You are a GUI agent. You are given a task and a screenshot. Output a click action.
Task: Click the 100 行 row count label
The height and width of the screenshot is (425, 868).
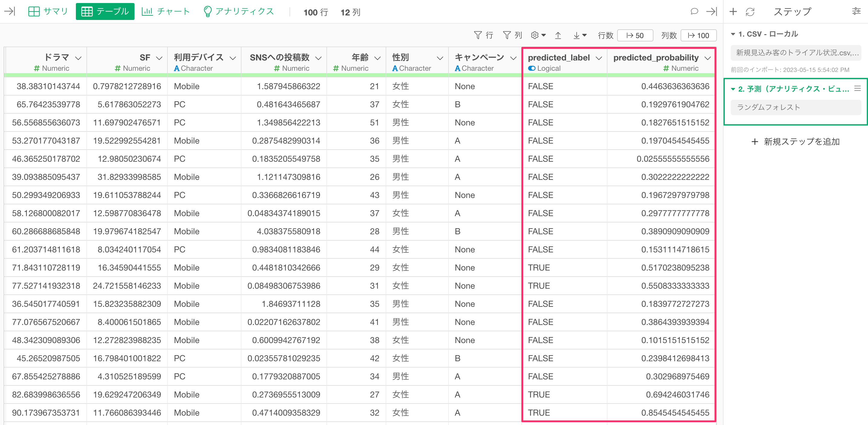click(x=316, y=12)
